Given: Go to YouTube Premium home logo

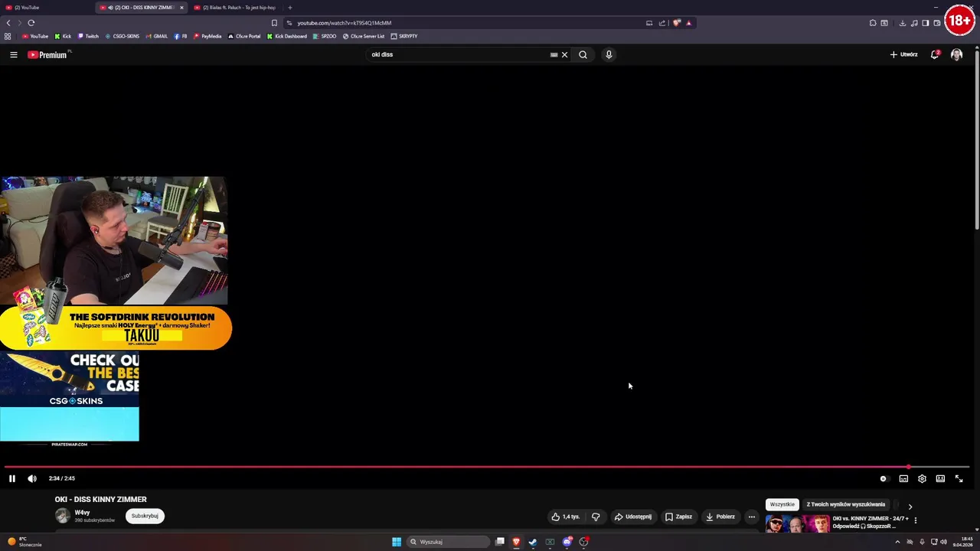Looking at the screenshot, I should point(48,54).
